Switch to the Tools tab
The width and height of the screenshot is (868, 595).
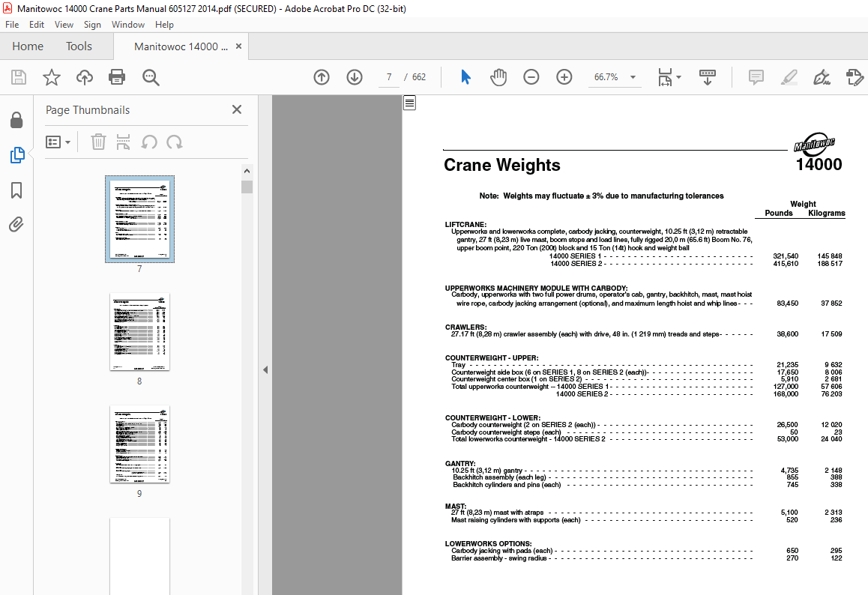click(79, 46)
